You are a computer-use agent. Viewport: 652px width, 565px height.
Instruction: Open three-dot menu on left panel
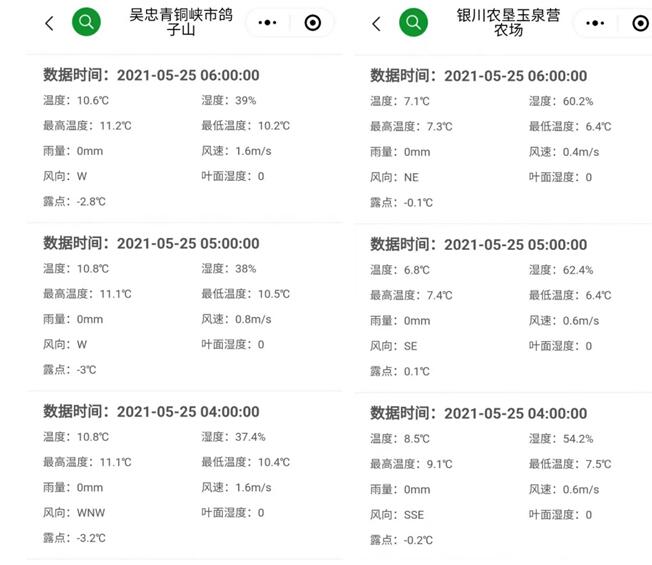point(267,22)
